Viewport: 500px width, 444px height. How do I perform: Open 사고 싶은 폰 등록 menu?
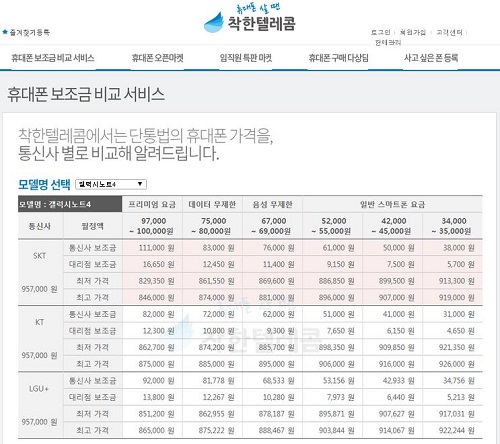point(431,58)
